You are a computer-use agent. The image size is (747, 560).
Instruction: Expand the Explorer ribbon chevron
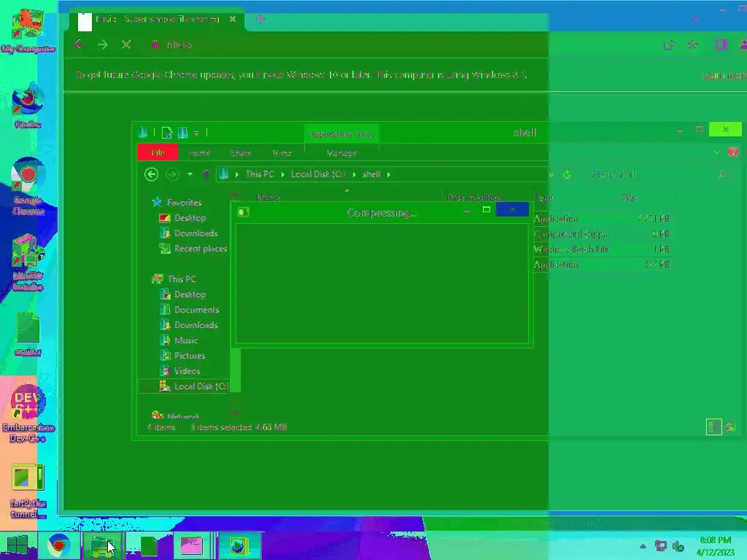(717, 152)
